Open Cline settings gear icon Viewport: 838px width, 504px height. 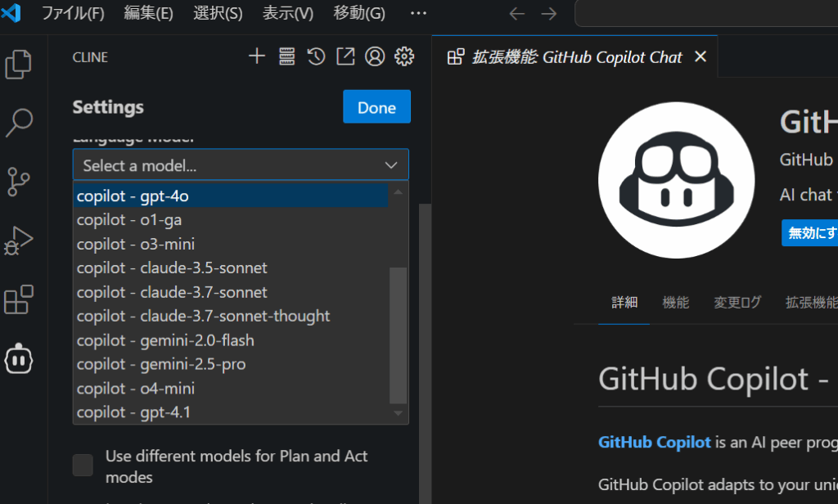pyautogui.click(x=404, y=56)
